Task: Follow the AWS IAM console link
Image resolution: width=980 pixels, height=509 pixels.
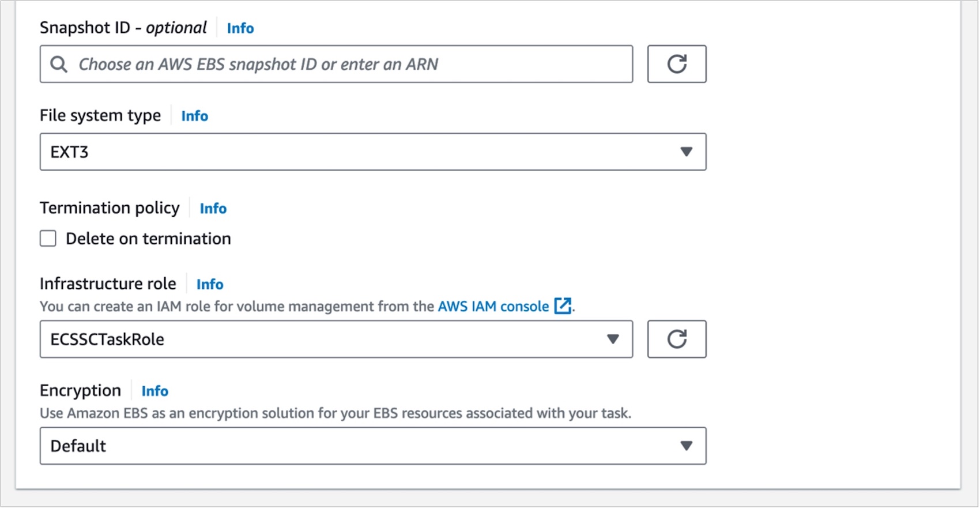Action: (x=493, y=306)
